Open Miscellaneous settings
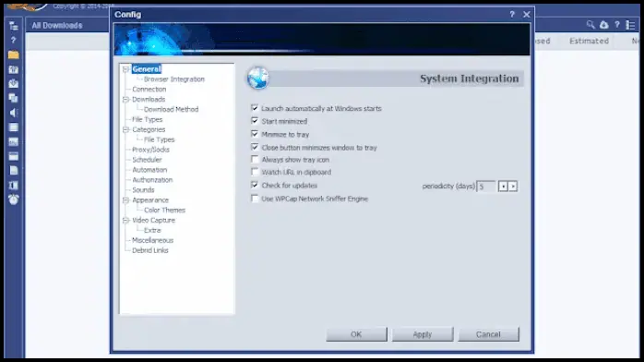 153,240
